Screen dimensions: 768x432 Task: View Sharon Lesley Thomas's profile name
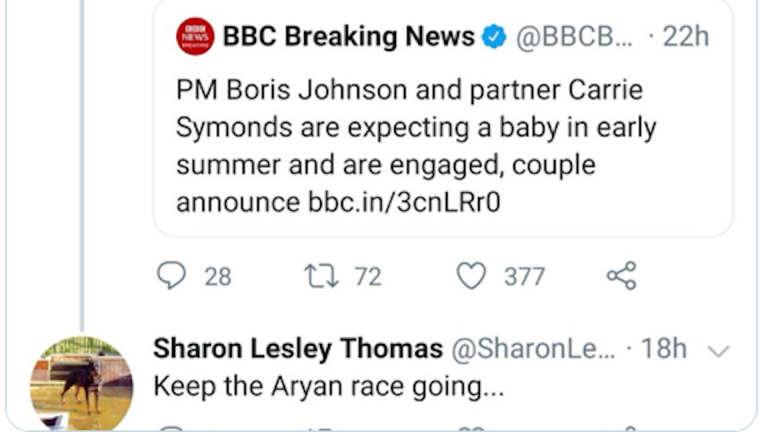tap(297, 348)
